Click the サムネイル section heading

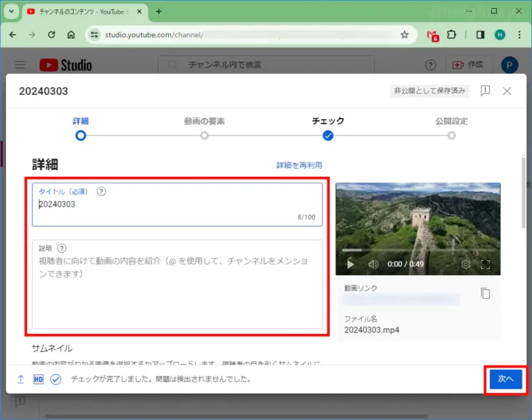52,348
